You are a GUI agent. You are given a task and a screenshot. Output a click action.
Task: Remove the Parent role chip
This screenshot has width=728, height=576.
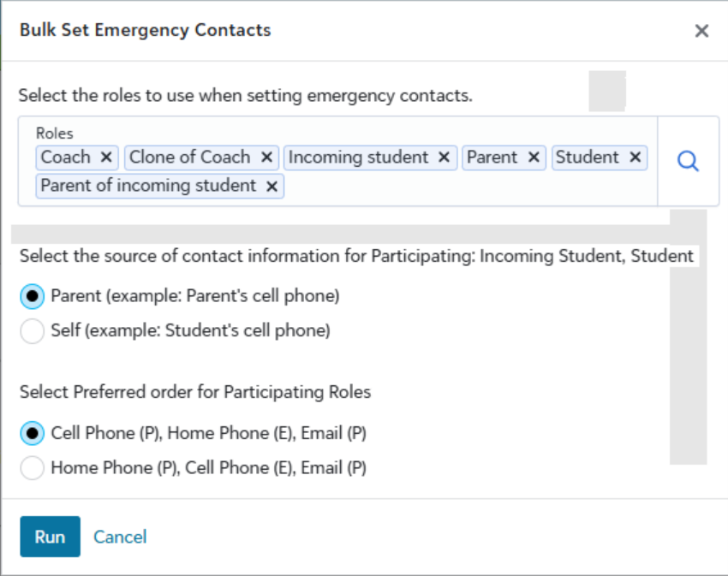(533, 157)
